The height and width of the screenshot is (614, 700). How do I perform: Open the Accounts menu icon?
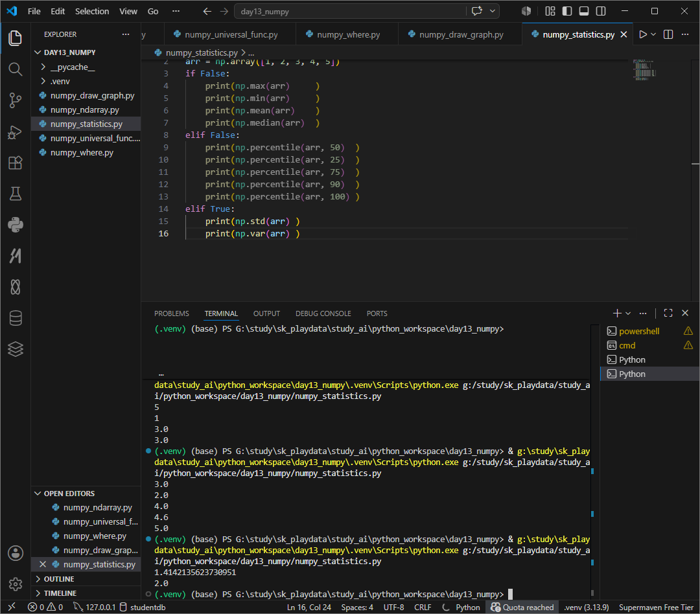(15, 553)
